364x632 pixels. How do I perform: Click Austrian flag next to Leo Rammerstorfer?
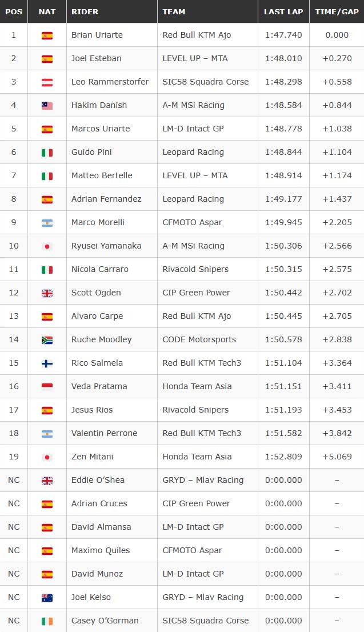click(x=47, y=82)
